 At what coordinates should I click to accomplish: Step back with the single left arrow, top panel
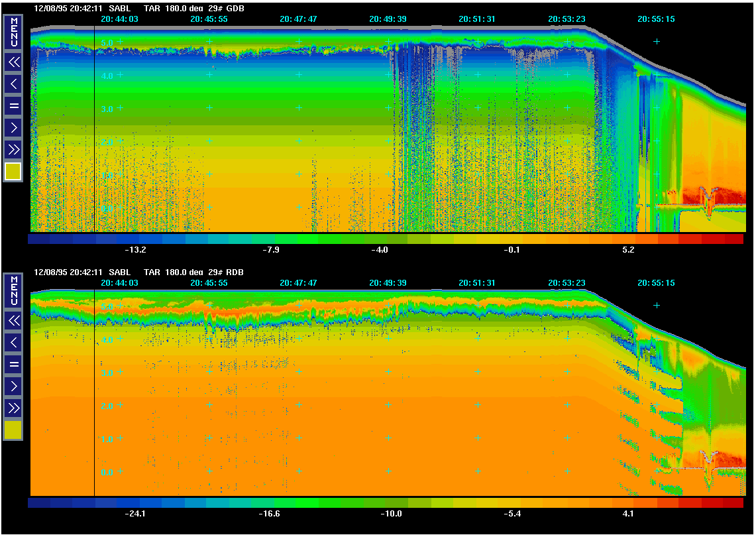click(13, 84)
